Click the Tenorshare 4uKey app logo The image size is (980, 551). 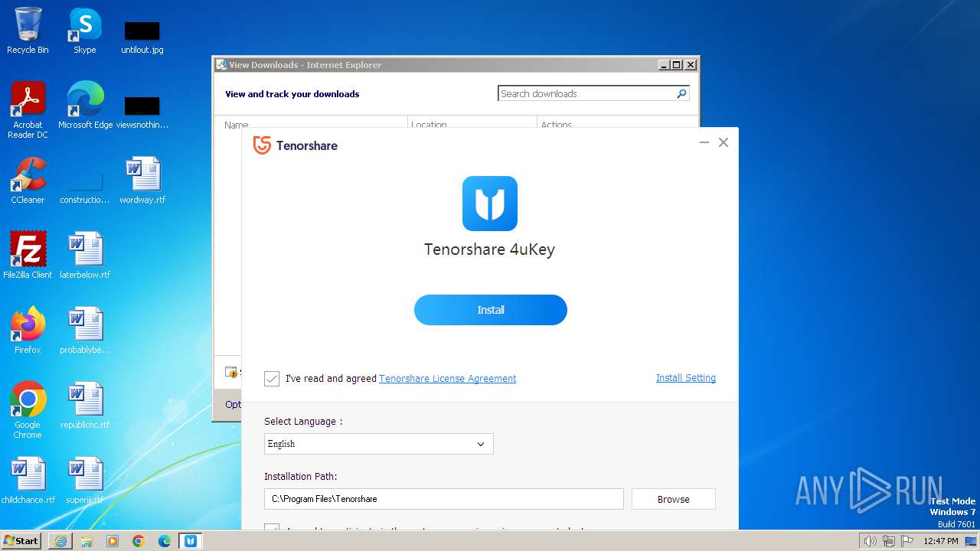coord(490,204)
